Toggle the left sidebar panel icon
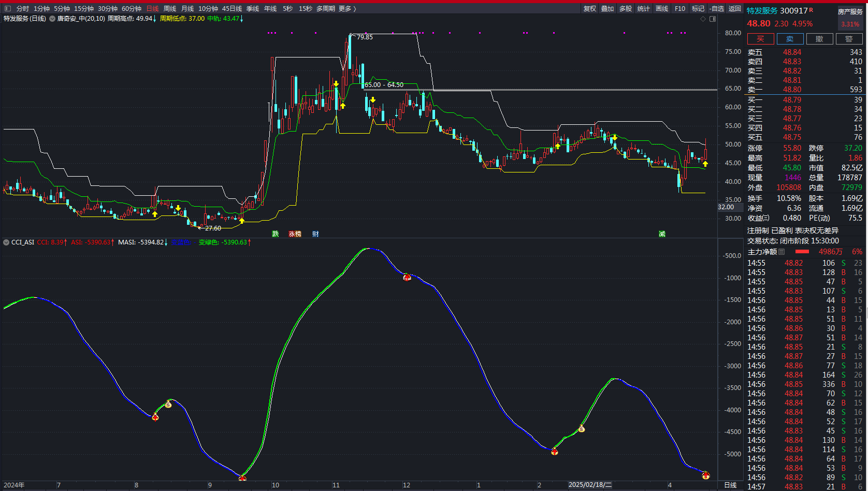 point(7,8)
